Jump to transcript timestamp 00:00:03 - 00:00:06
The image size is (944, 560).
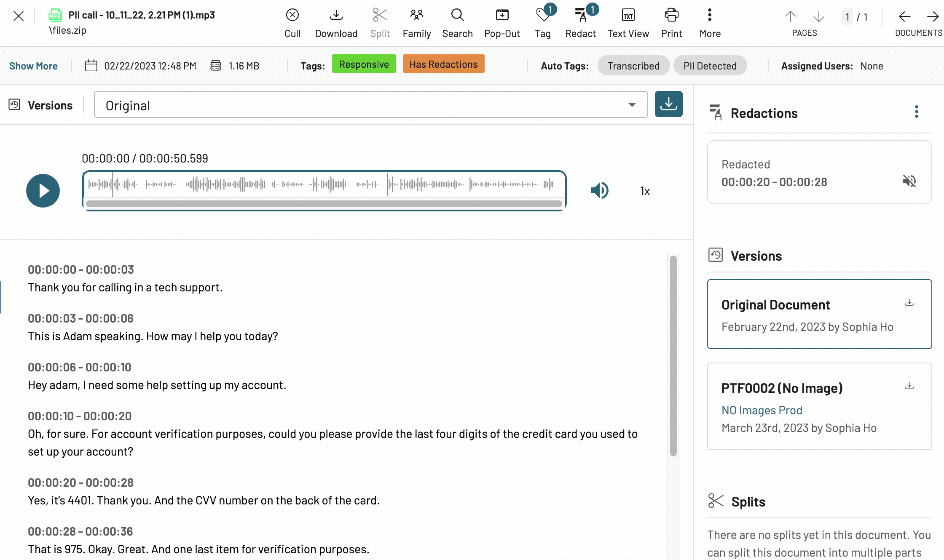(80, 318)
